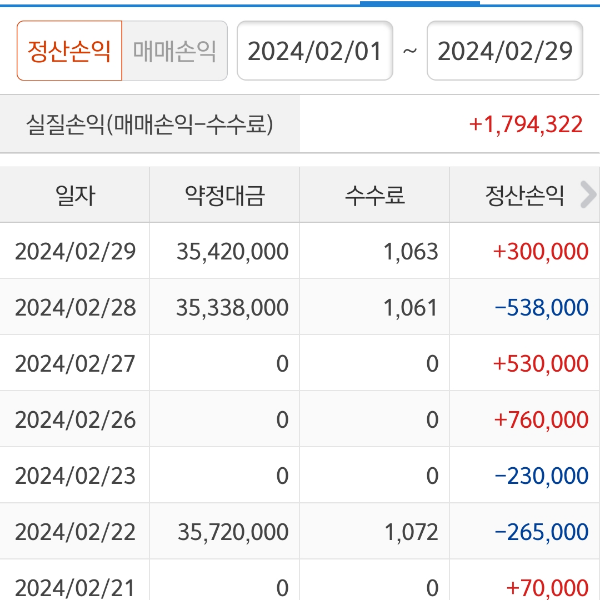Viewport: 600px width, 600px height.
Task: Click the 실질손익 total +1,794,322
Action: (525, 125)
